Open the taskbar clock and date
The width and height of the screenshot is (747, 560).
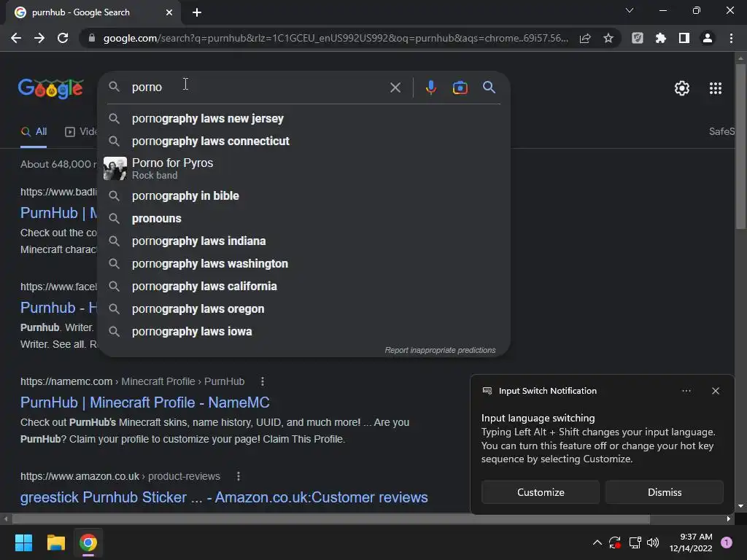point(691,542)
